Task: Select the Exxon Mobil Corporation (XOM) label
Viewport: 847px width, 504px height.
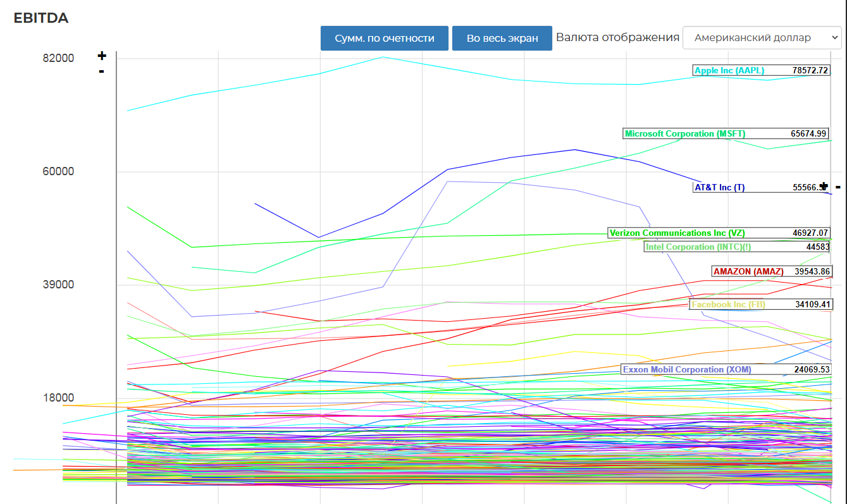Action: pyautogui.click(x=687, y=369)
